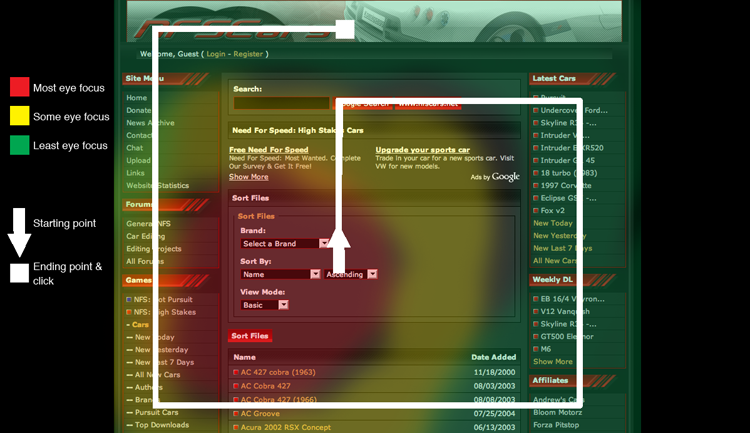The width and height of the screenshot is (750, 433).
Task: Click the red icon beside AC Groove
Action: (x=236, y=413)
